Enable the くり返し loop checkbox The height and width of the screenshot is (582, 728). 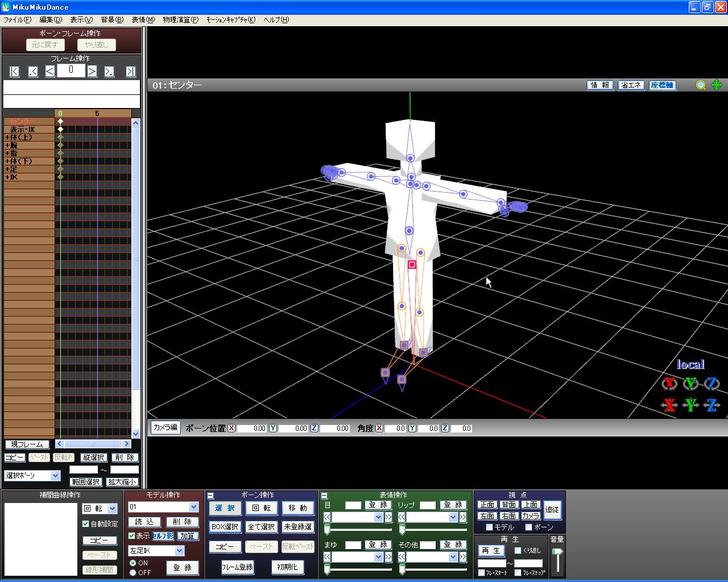(x=518, y=550)
